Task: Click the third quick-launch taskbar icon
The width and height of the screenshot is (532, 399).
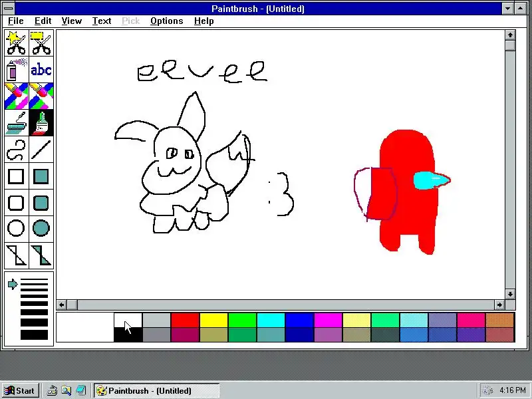Action: pyautogui.click(x=80, y=390)
